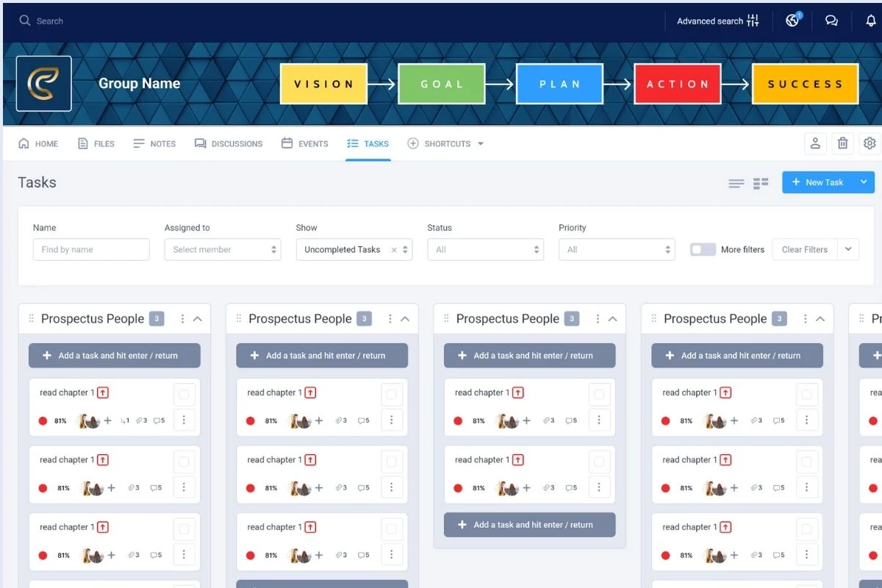Switch to board view of tasks
882x588 pixels.
click(x=760, y=182)
